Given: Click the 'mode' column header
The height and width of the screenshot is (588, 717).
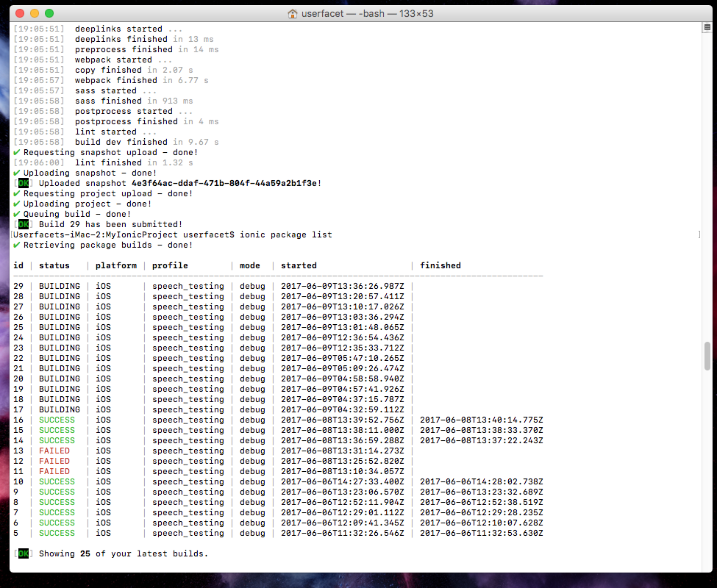Looking at the screenshot, I should coord(250,265).
